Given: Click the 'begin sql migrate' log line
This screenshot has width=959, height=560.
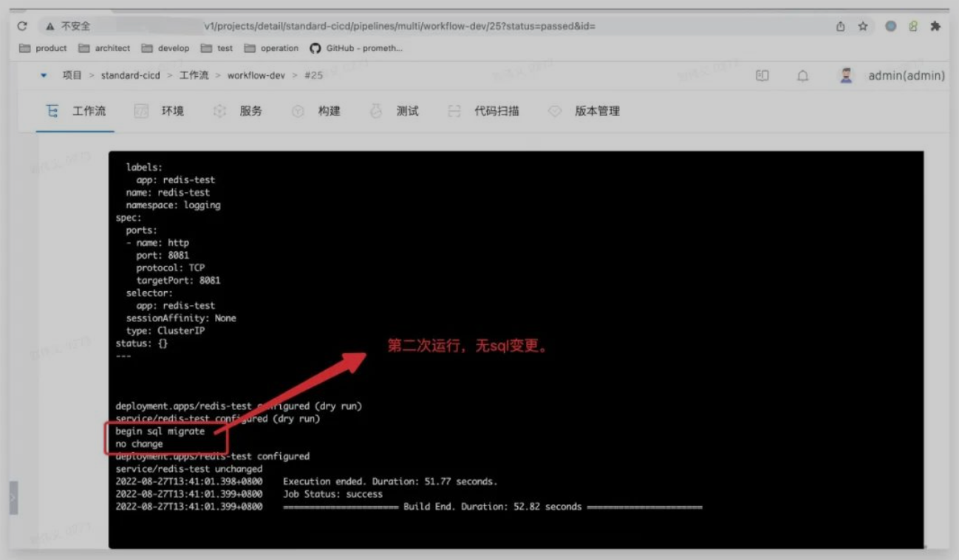Looking at the screenshot, I should click(160, 431).
